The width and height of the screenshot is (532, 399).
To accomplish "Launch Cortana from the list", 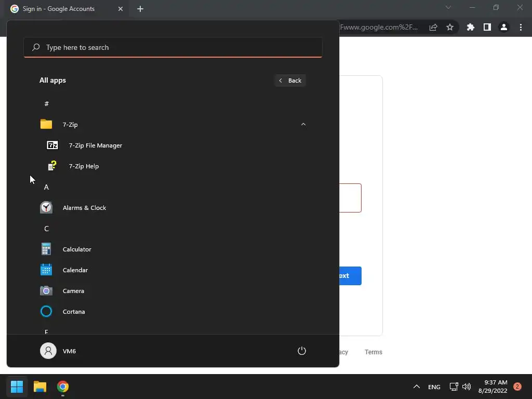I will tap(173, 312).
